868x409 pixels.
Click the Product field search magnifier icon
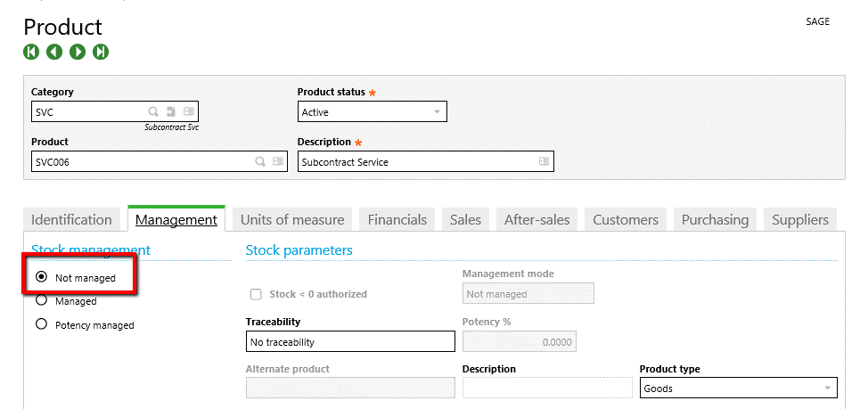[x=260, y=161]
